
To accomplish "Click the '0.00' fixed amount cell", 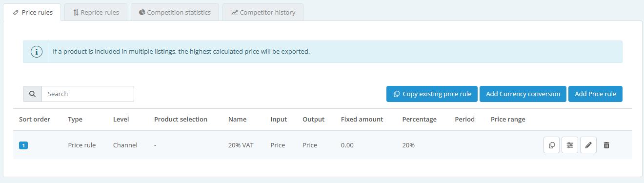I will click(347, 145).
